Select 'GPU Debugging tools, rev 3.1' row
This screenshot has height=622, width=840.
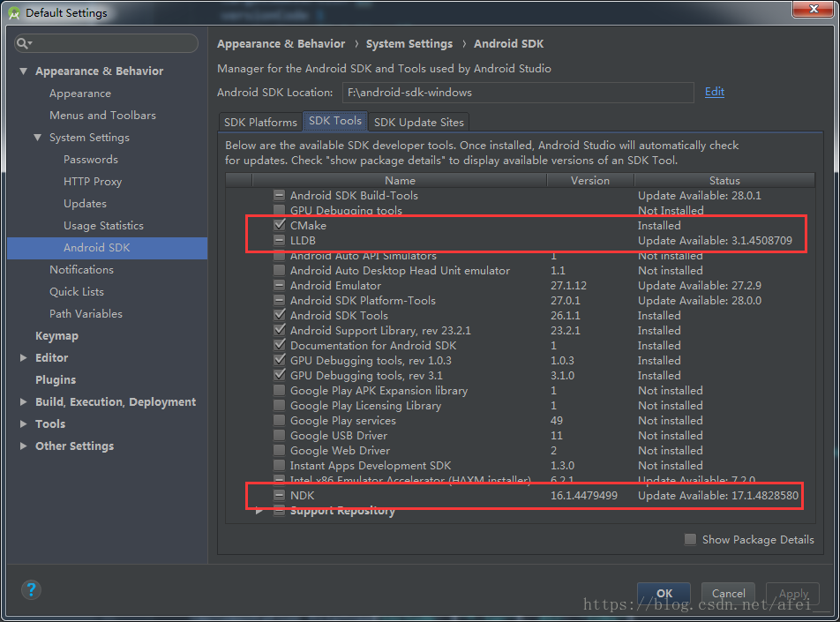tap(521, 376)
